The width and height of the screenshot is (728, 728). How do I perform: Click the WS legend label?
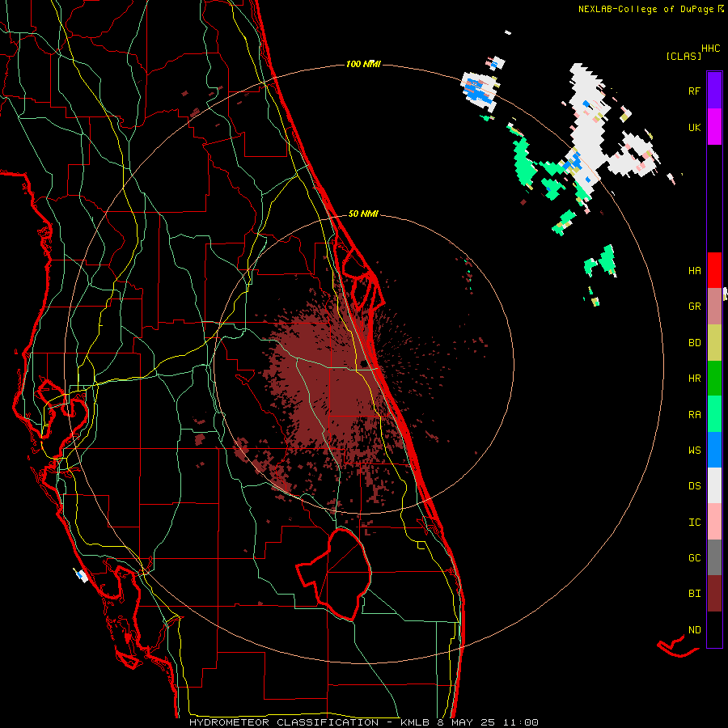tap(694, 451)
